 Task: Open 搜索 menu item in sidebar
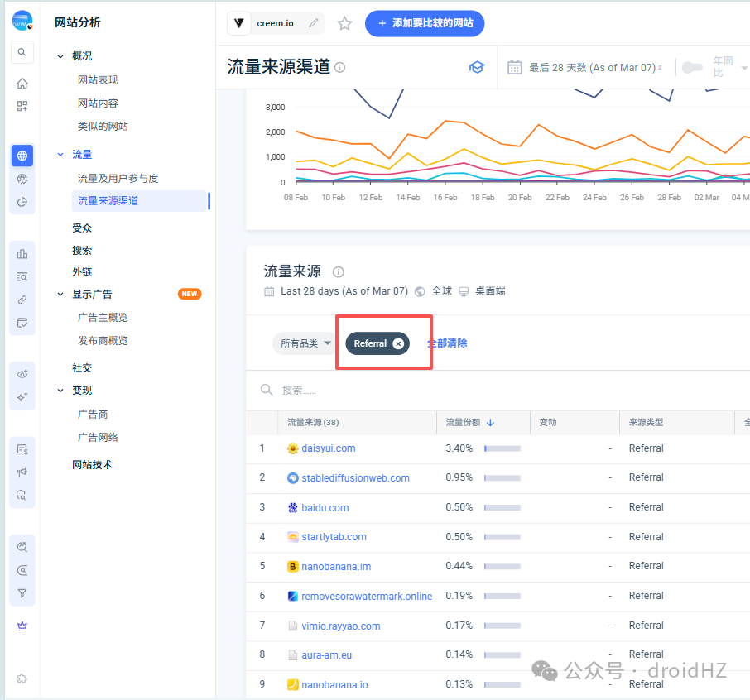[x=82, y=251]
